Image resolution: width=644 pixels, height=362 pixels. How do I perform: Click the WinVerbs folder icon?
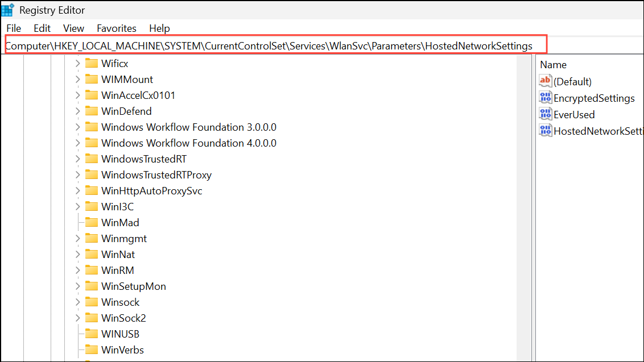(91, 349)
